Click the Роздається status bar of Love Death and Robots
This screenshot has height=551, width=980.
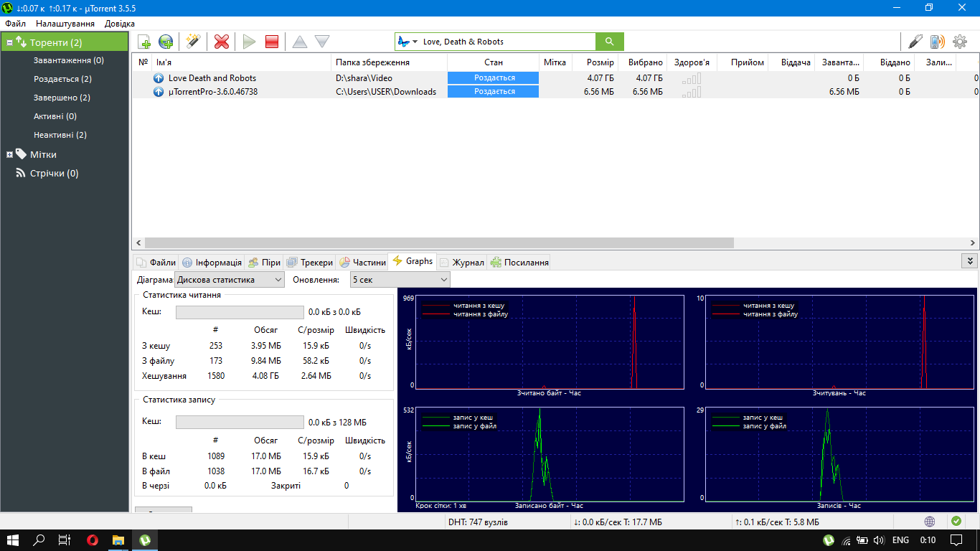493,77
